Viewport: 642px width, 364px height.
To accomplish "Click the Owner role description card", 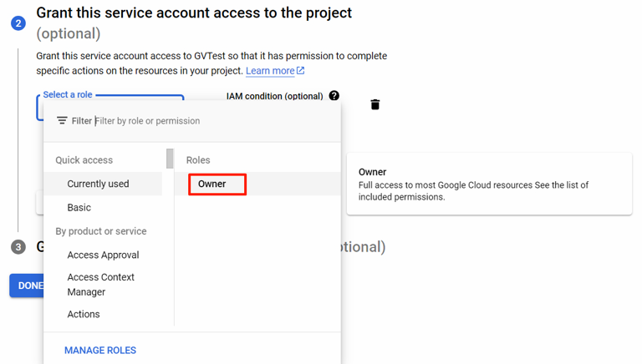I will click(489, 184).
